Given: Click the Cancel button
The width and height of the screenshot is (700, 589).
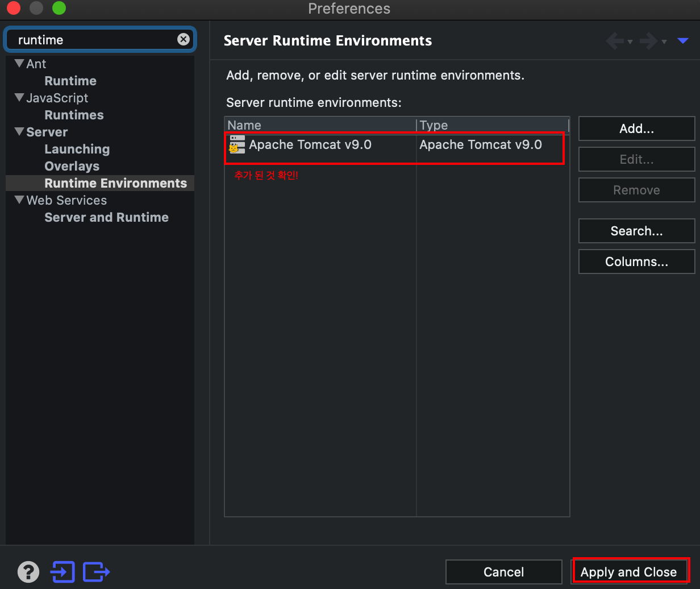Looking at the screenshot, I should click(x=503, y=572).
